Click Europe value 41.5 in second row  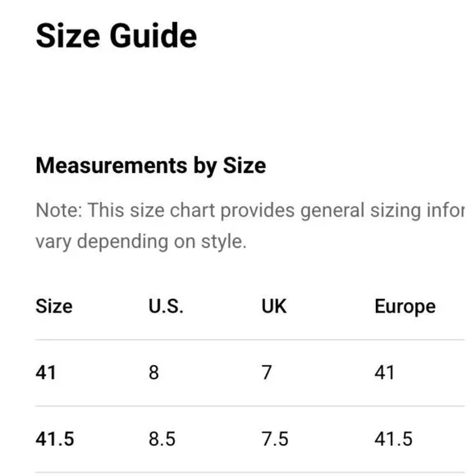coord(393,439)
